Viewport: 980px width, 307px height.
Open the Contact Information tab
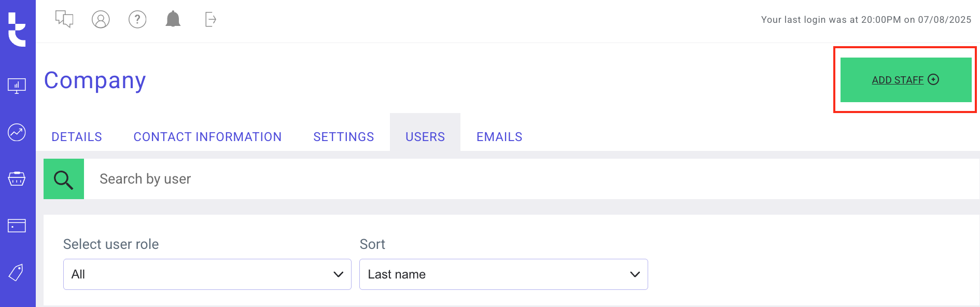[207, 137]
